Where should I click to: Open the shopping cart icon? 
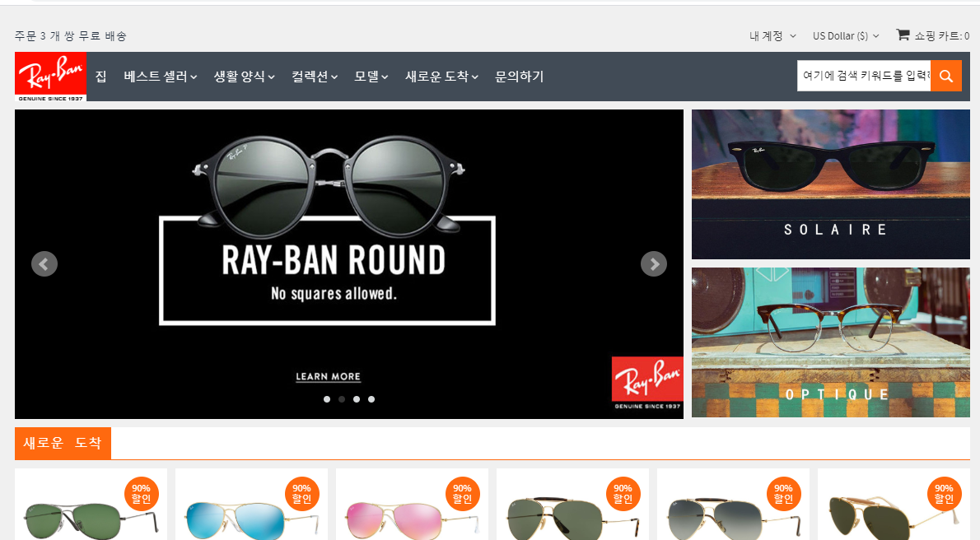[x=903, y=35]
